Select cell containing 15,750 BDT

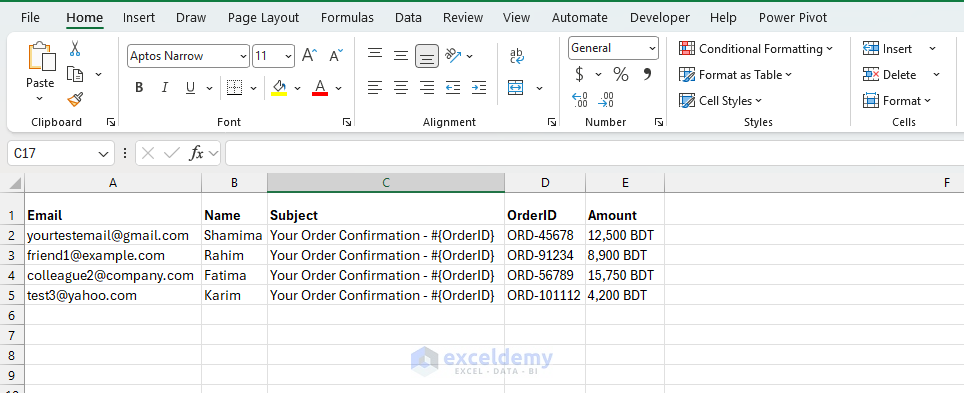[625, 275]
